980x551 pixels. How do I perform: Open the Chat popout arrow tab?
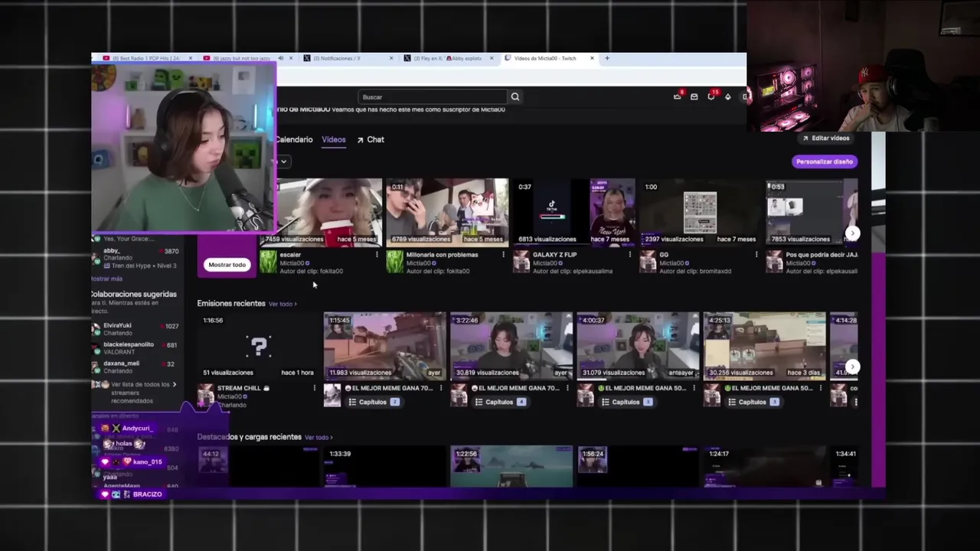pos(371,139)
